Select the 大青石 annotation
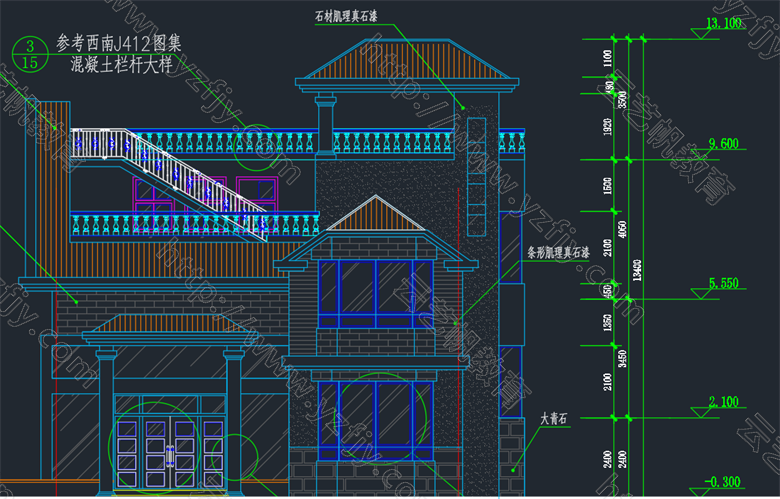This screenshot has width=780, height=499. (x=554, y=419)
